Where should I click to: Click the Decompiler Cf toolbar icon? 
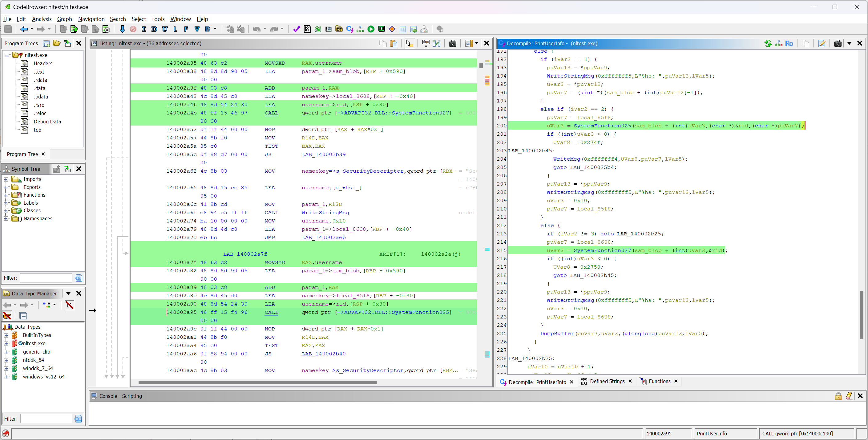[x=349, y=29]
